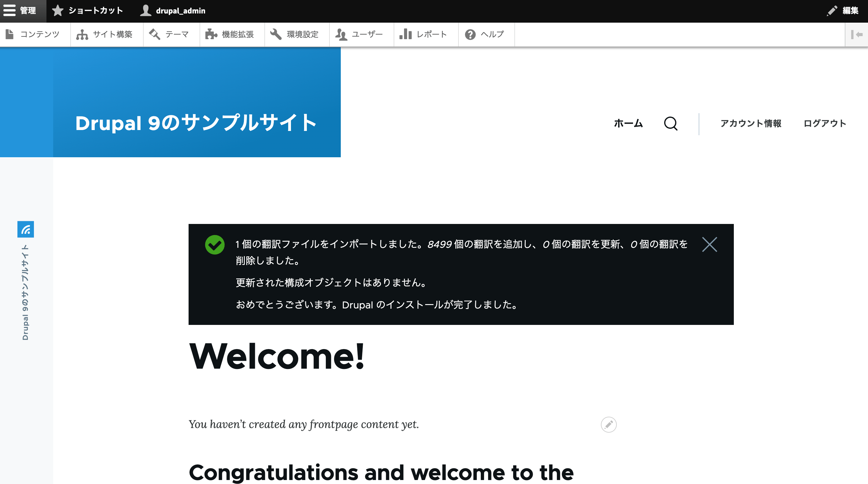Click the ログアウト link
The height and width of the screenshot is (484, 868).
[825, 123]
